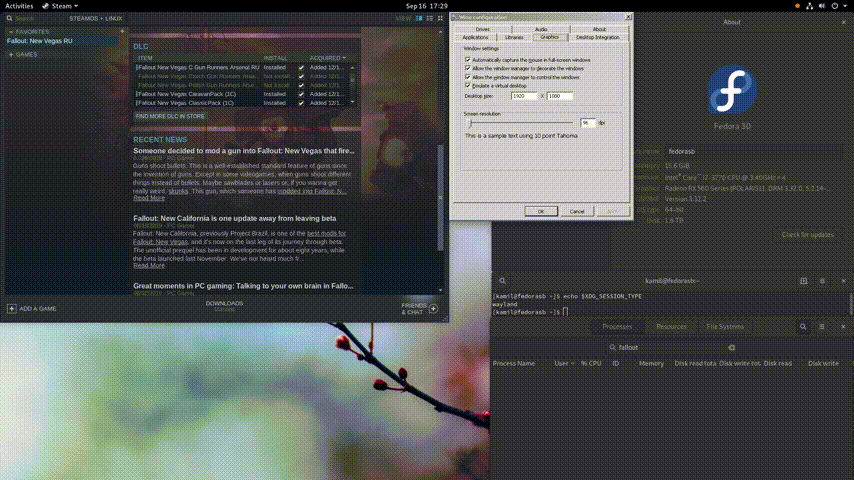Collapse the FAVORITES category
Viewport: 854px width, 480px height.
pos(11,32)
